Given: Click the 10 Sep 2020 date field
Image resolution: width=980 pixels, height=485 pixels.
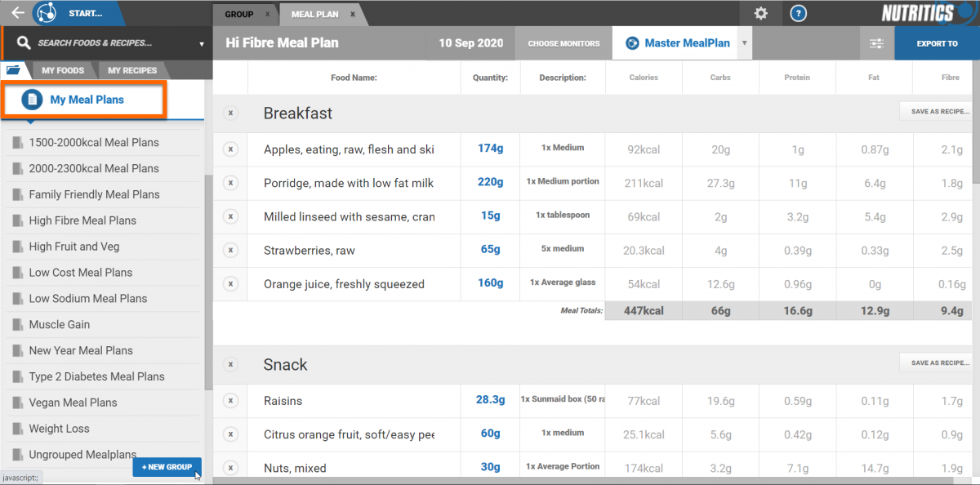Looking at the screenshot, I should (x=470, y=43).
